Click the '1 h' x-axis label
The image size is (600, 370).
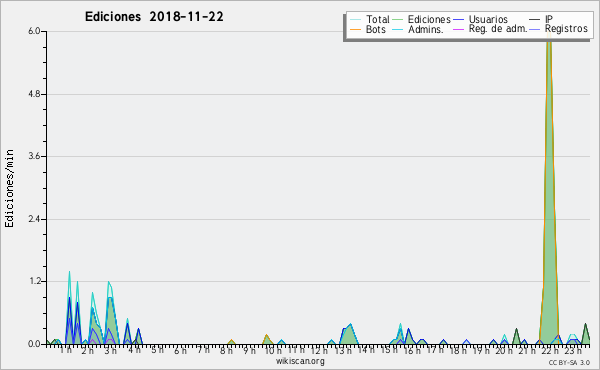pyautogui.click(x=65, y=350)
